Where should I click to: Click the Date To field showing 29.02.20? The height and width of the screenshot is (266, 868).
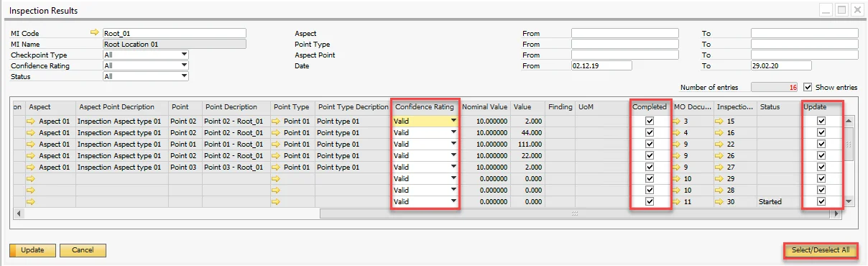coord(780,65)
